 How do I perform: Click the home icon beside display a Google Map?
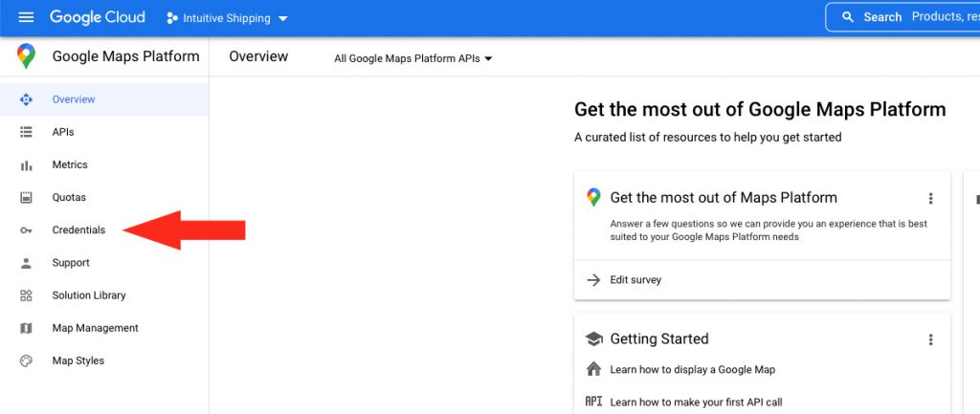point(593,369)
